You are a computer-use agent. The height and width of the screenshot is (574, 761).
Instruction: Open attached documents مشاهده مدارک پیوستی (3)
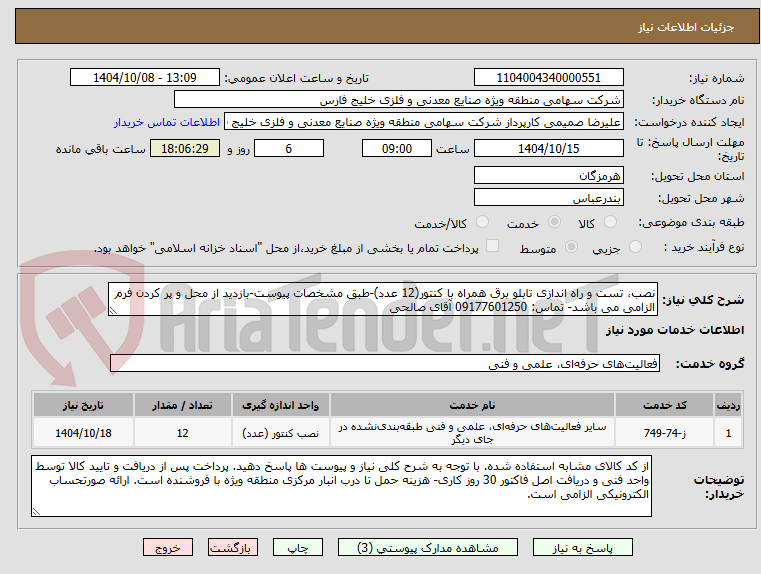(428, 547)
